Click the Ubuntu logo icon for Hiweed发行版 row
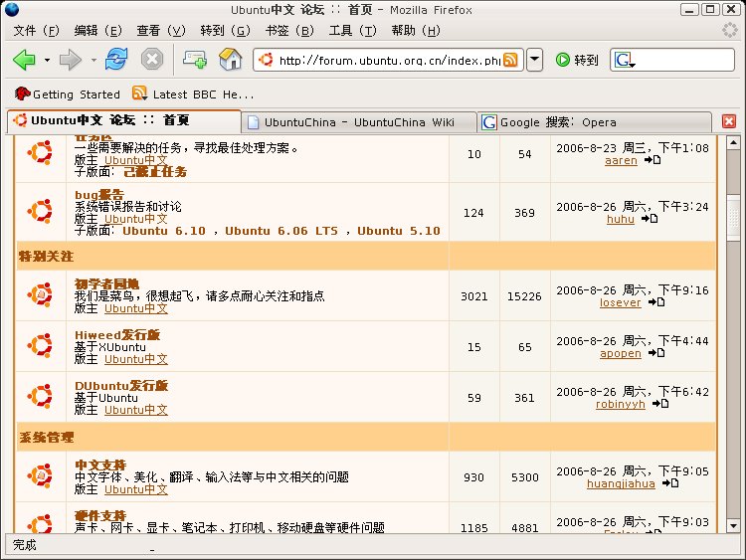Image resolution: width=746 pixels, height=560 pixels. tap(41, 346)
